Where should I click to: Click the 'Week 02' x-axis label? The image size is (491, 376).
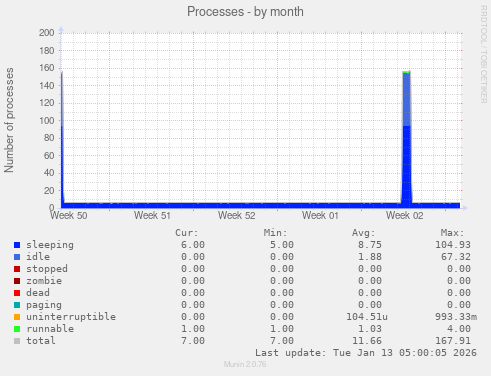[405, 215]
